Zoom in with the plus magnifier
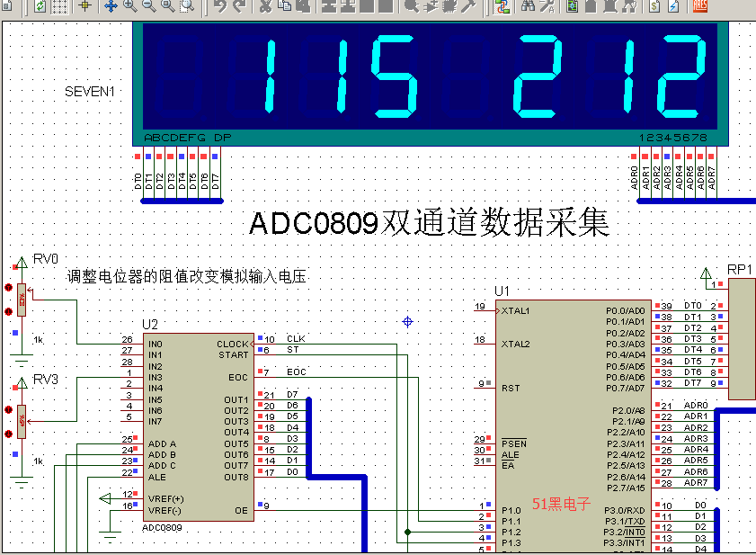 129,6
